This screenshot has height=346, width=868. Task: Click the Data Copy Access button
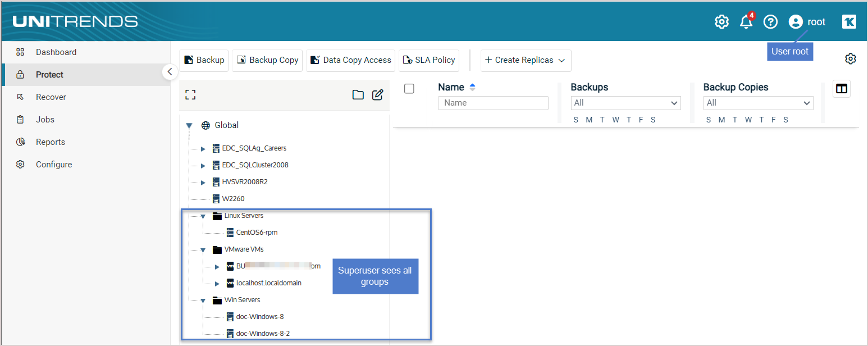tap(351, 61)
